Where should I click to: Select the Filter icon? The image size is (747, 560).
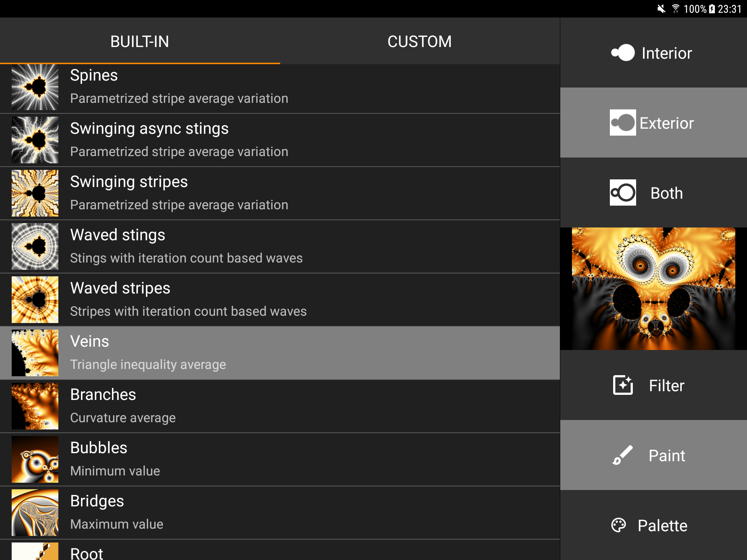click(622, 385)
